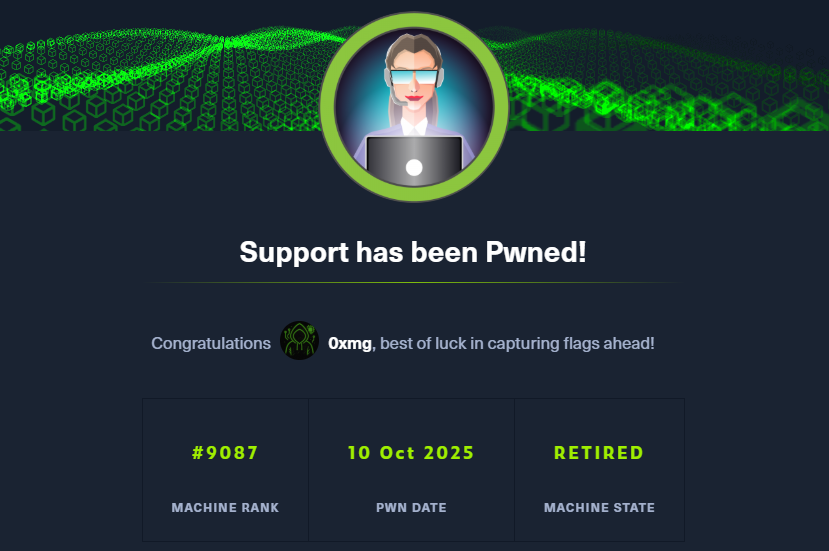Click the Support machine avatar image

tap(414, 107)
